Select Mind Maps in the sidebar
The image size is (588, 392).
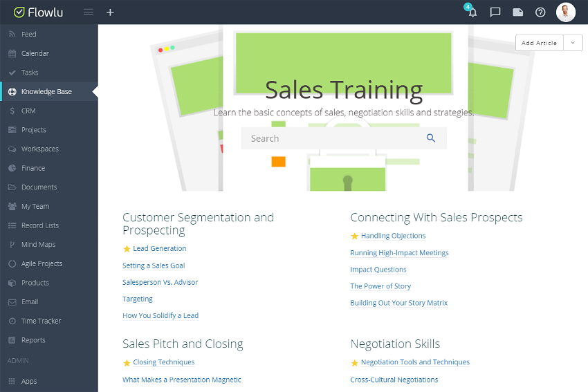38,245
